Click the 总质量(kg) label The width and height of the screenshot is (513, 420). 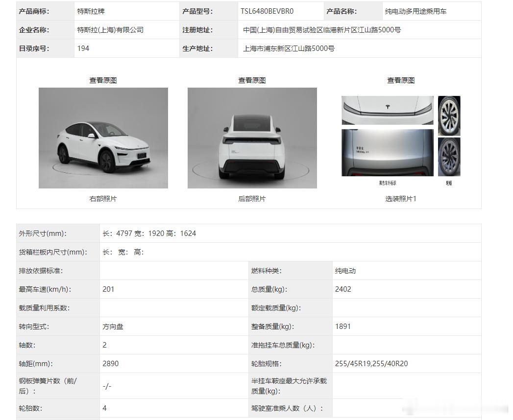pyautogui.click(x=269, y=289)
